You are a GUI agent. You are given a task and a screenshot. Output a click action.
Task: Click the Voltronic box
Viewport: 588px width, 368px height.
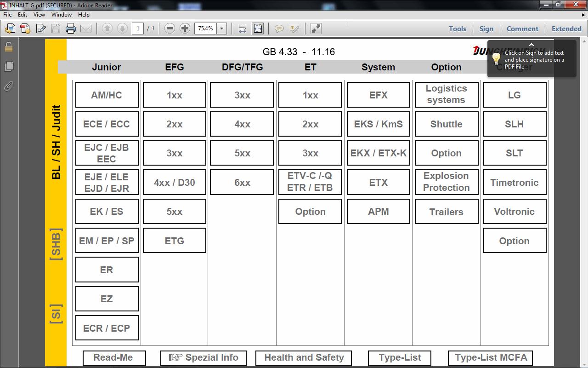(514, 212)
